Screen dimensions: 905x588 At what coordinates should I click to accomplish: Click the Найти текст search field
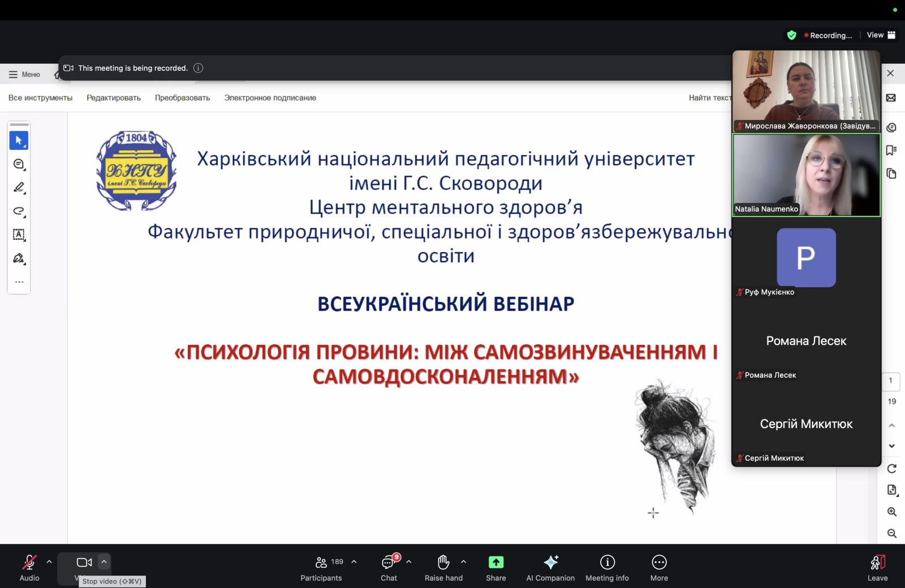710,98
